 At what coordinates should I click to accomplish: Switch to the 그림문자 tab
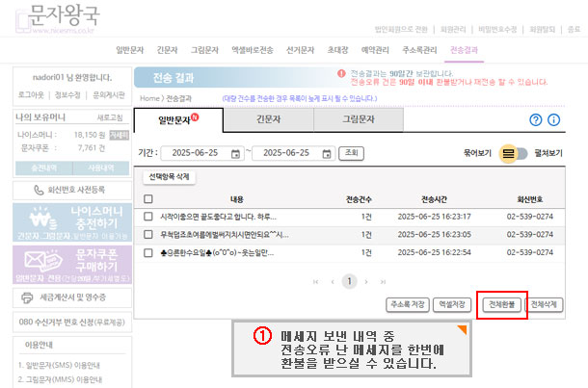[x=358, y=119]
